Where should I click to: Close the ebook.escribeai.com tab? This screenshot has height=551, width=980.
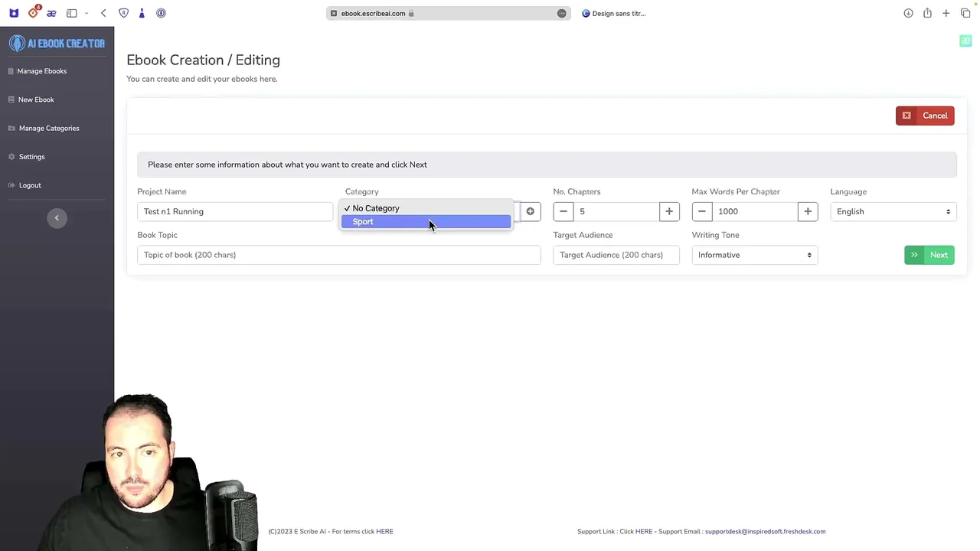334,13
